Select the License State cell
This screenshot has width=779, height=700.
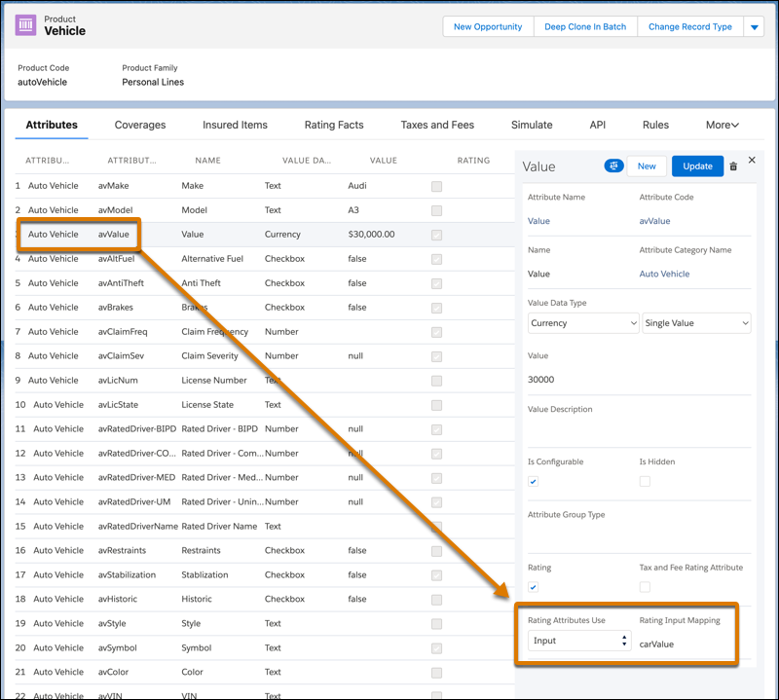207,405
